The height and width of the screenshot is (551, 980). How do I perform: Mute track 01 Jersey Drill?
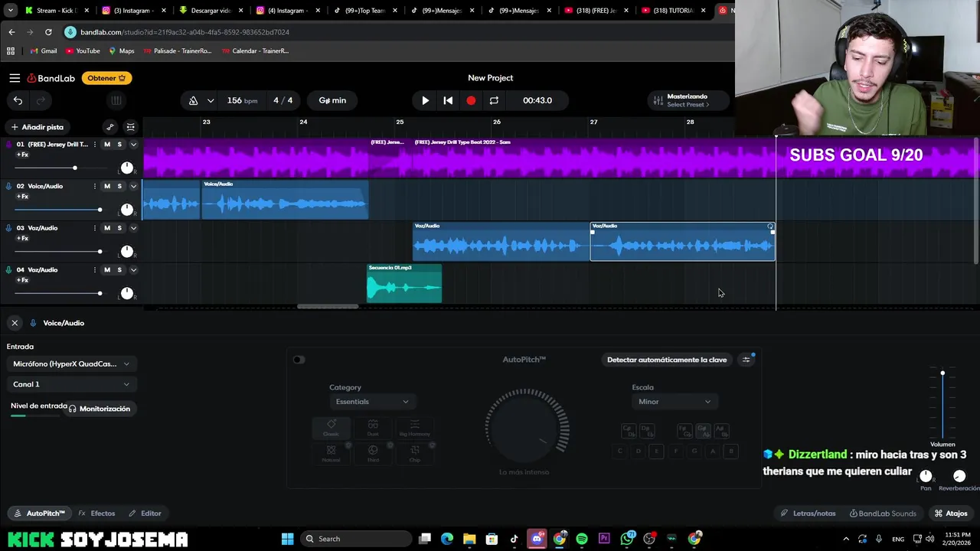(x=107, y=145)
